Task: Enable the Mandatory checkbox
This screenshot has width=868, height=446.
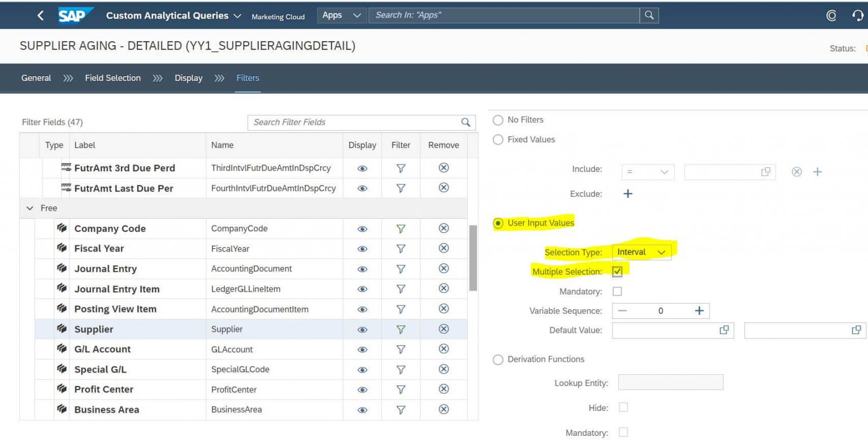Action: point(617,291)
